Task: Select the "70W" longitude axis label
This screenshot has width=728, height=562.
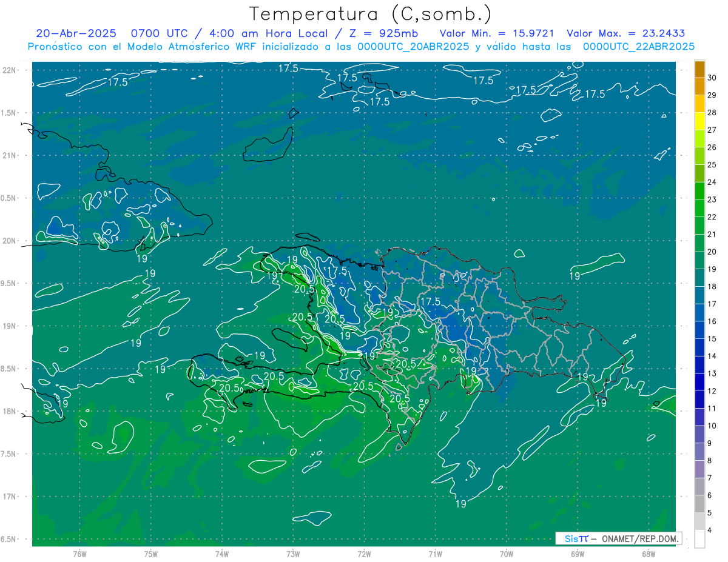Action: 507,554
